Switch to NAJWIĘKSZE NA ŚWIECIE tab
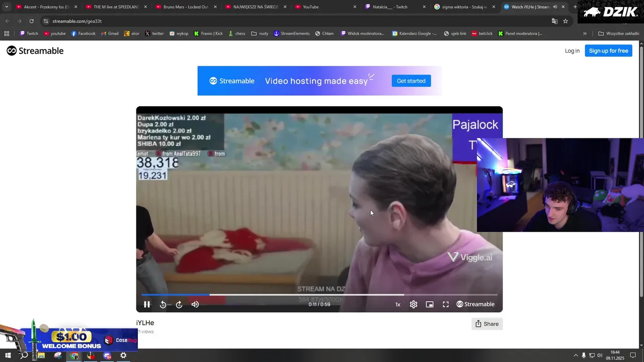Screen dimensions: 644x362 click(x=256, y=7)
